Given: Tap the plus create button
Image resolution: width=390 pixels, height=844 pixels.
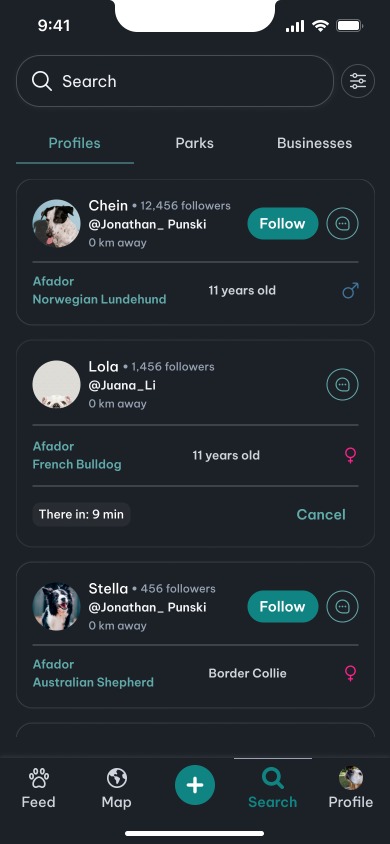Looking at the screenshot, I should pos(195,785).
